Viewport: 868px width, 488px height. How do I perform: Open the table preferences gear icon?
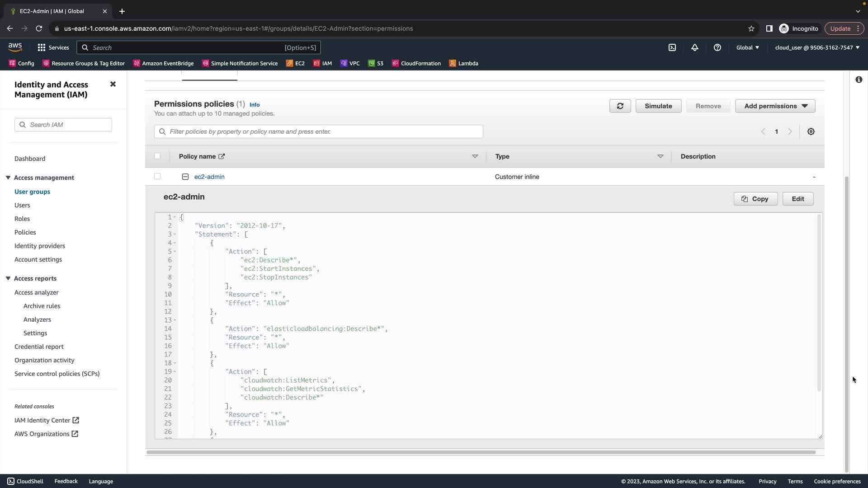coord(811,131)
